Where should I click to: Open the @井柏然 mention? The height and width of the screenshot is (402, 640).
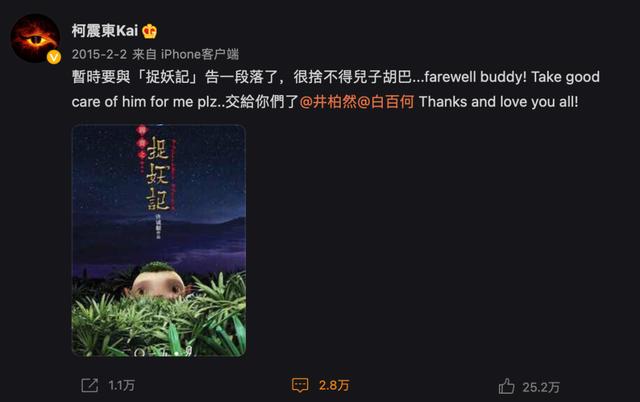coord(328,102)
